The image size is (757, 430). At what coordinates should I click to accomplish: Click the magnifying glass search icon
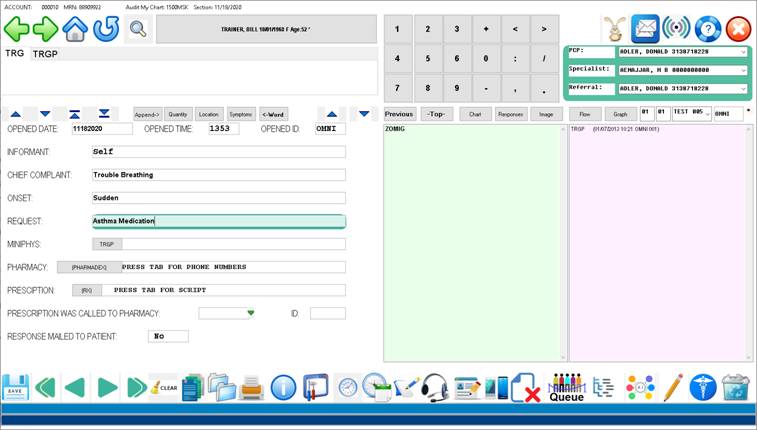[137, 28]
